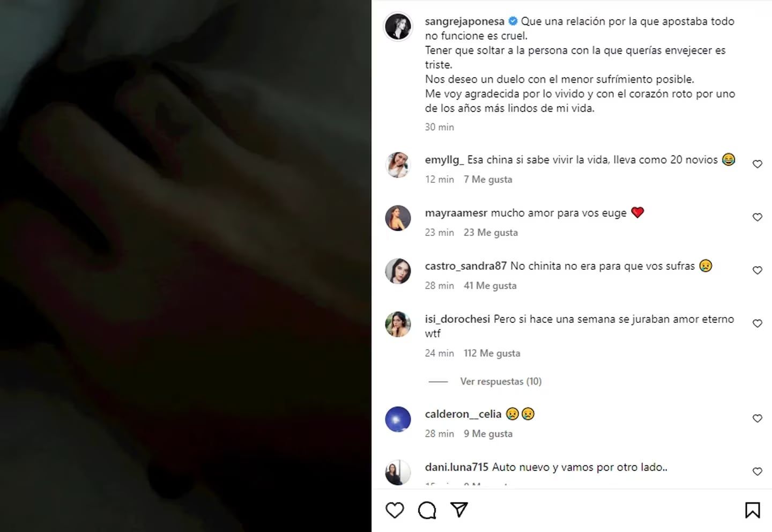Like calderon__celia's comment with the heart
This screenshot has width=772, height=532.
pyautogui.click(x=757, y=418)
